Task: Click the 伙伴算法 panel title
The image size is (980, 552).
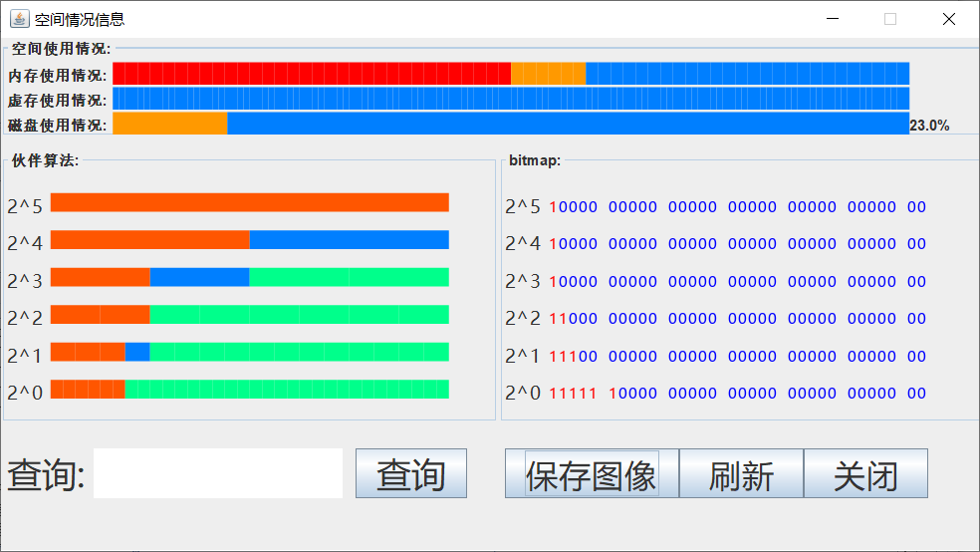Action: (x=45, y=160)
